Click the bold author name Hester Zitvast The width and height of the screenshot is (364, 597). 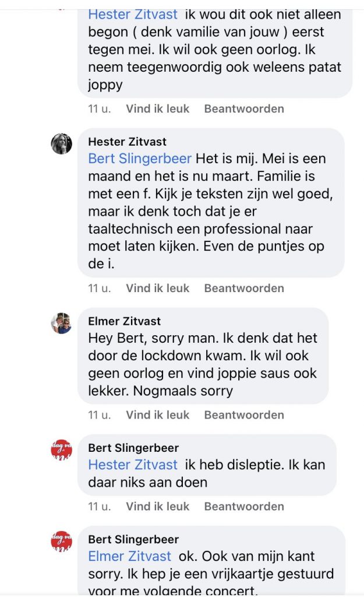pyautogui.click(x=127, y=142)
